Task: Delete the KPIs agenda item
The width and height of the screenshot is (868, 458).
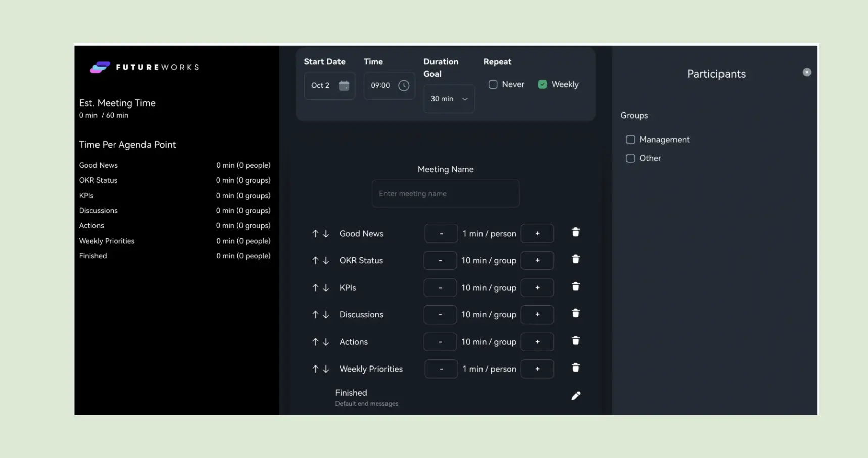Action: tap(575, 287)
